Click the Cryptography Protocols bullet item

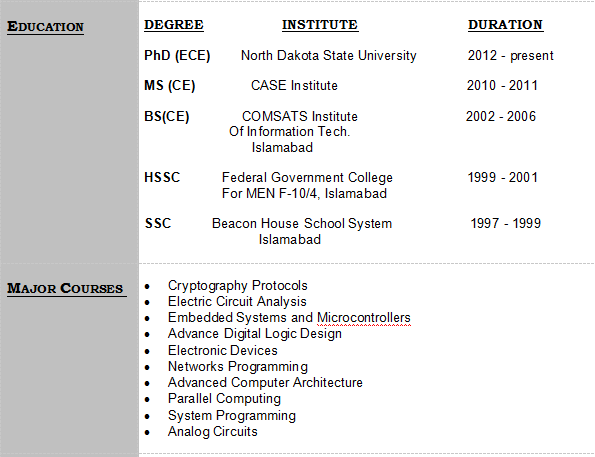coord(238,286)
